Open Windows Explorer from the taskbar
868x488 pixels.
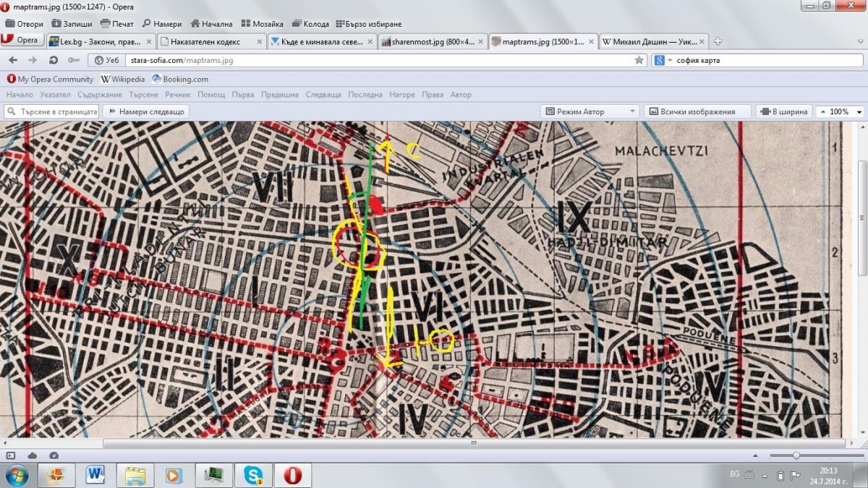136,475
